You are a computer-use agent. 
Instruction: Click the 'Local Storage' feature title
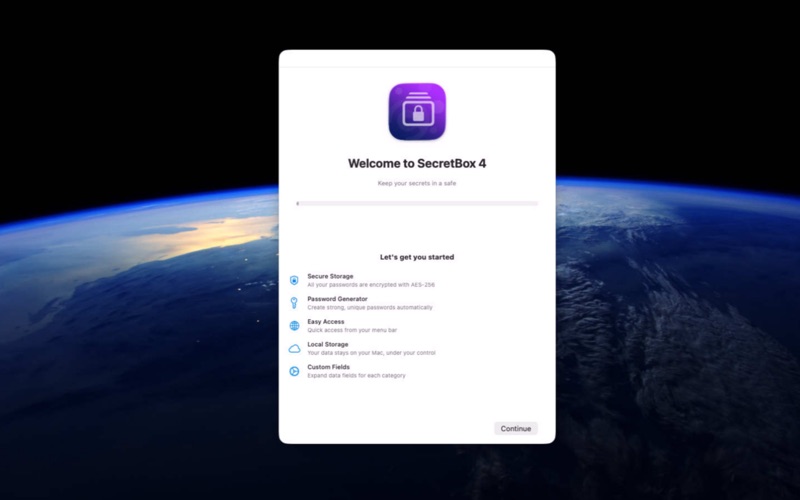coord(328,344)
